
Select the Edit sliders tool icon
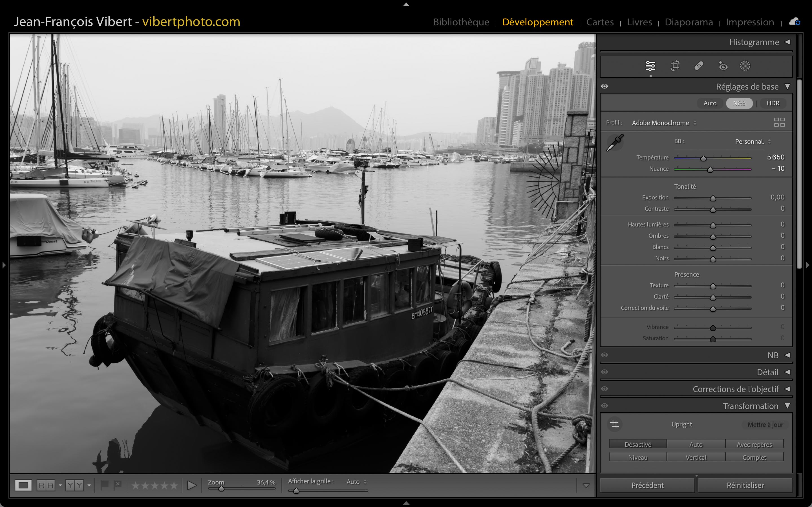coord(650,66)
